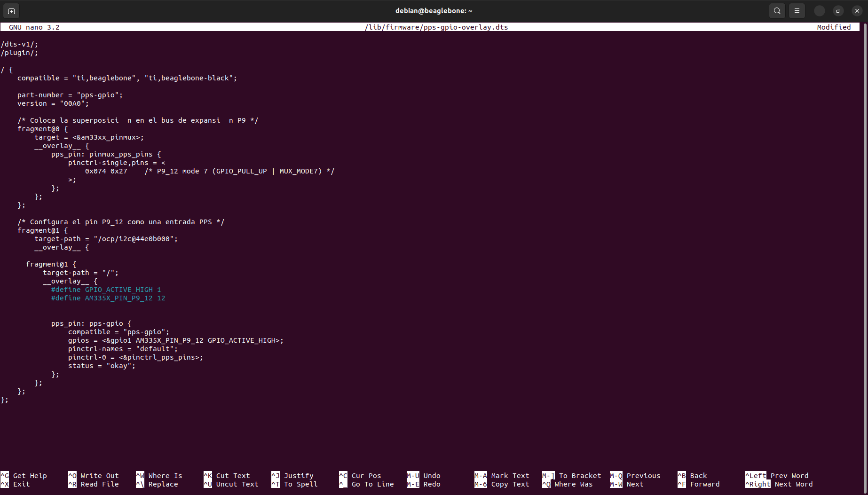
Task: Place cursor on the /dts-v1/; line
Action: (x=19, y=44)
